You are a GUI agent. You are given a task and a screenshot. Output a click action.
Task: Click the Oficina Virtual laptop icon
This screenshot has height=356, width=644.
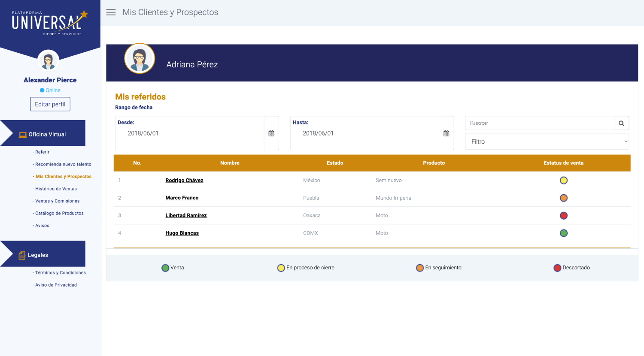(x=23, y=135)
